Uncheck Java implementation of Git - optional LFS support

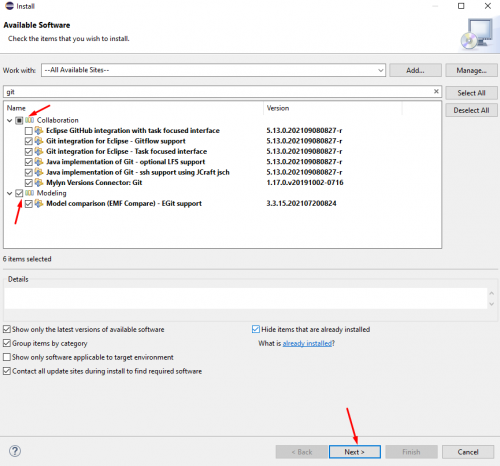[x=29, y=162]
